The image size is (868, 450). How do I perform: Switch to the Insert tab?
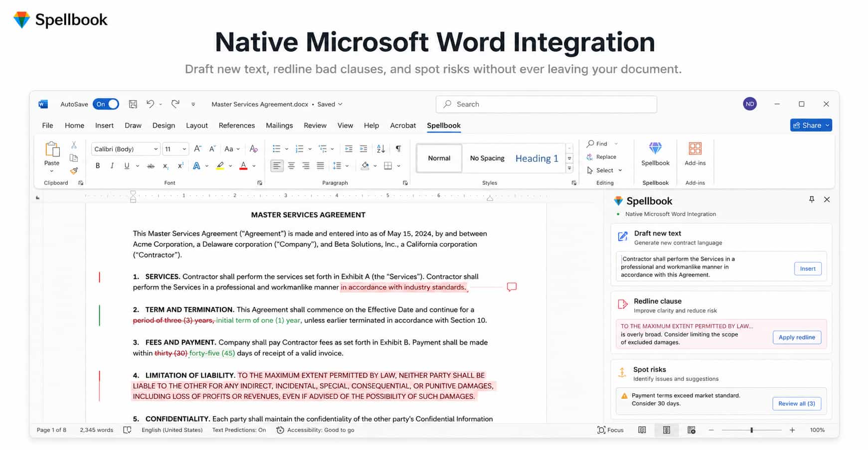pos(104,126)
